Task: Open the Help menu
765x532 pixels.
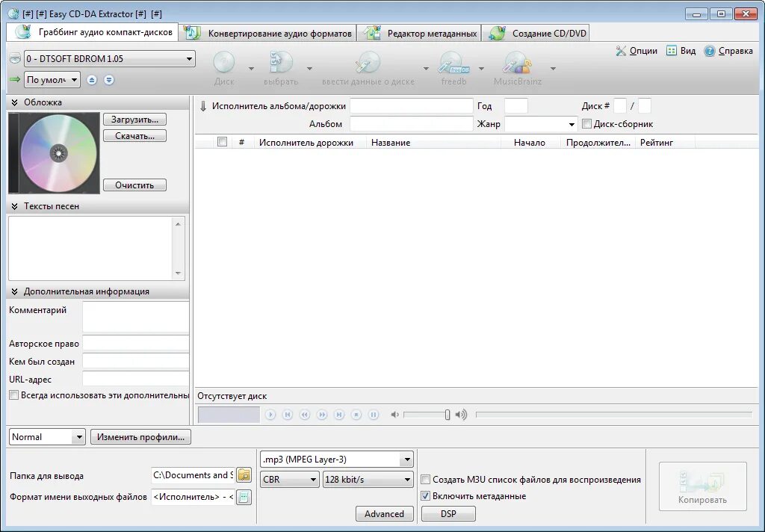Action: click(x=728, y=51)
